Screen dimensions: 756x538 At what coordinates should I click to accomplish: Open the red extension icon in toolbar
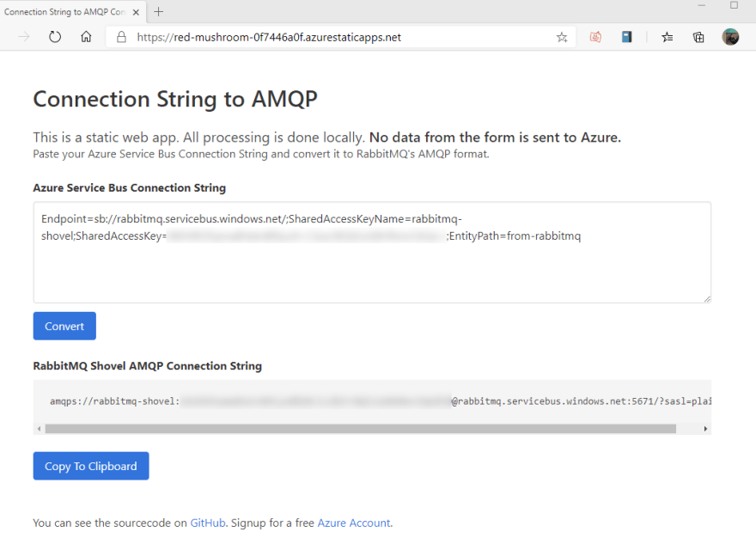[x=595, y=37]
